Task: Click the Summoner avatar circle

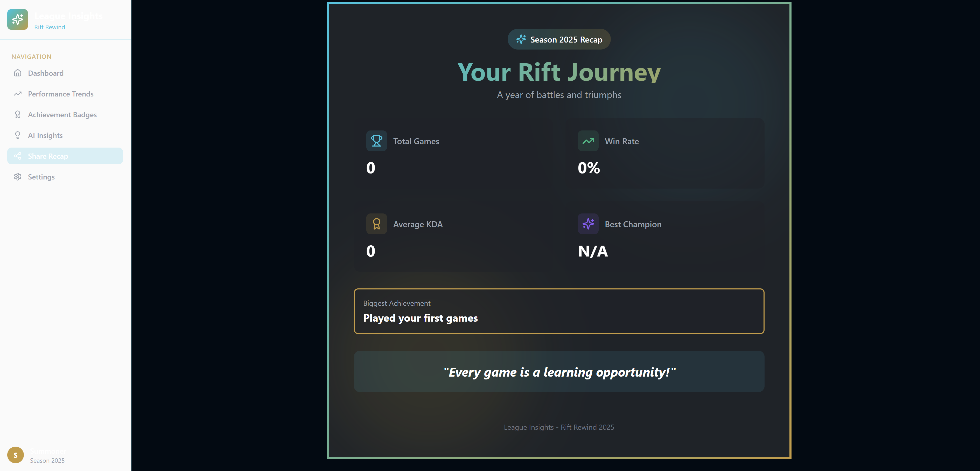Action: pyautogui.click(x=16, y=455)
